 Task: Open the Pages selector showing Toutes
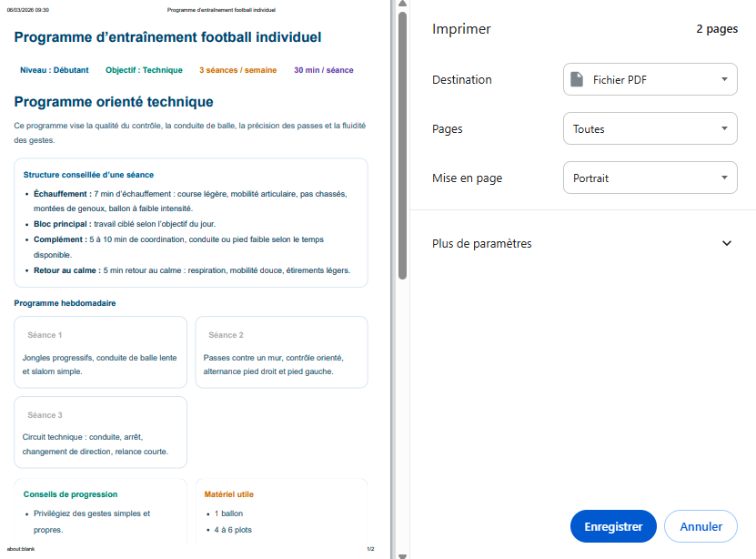(x=650, y=127)
